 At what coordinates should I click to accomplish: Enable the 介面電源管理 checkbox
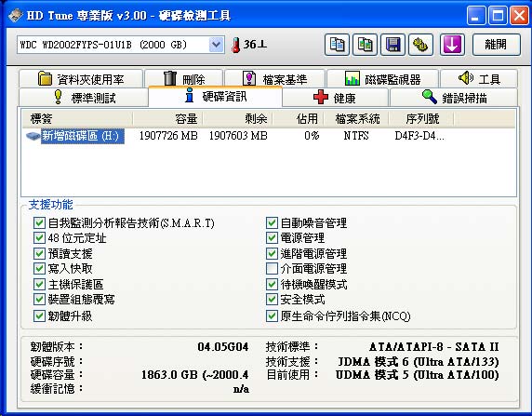click(272, 269)
